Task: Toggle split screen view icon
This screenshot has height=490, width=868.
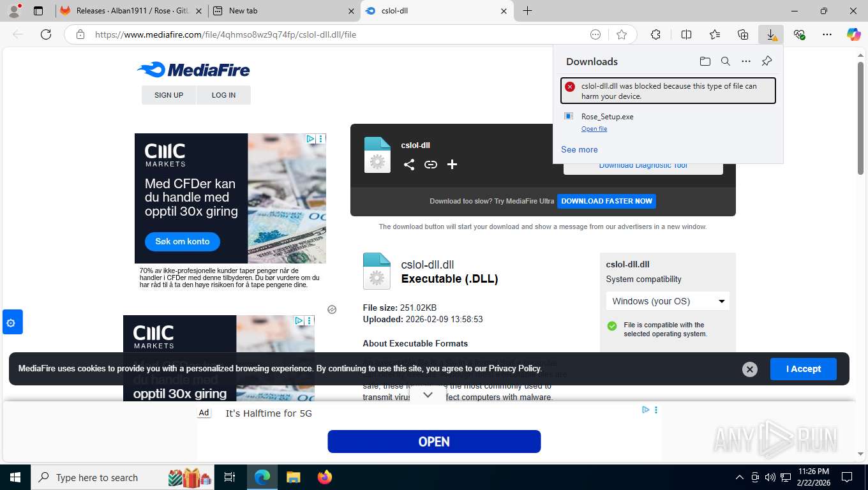Action: 687,34
